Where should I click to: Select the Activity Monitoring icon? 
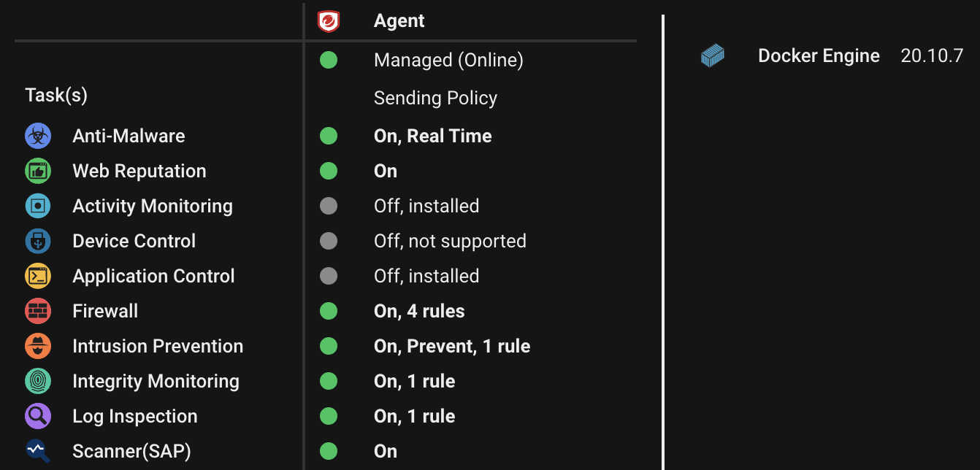pyautogui.click(x=37, y=206)
